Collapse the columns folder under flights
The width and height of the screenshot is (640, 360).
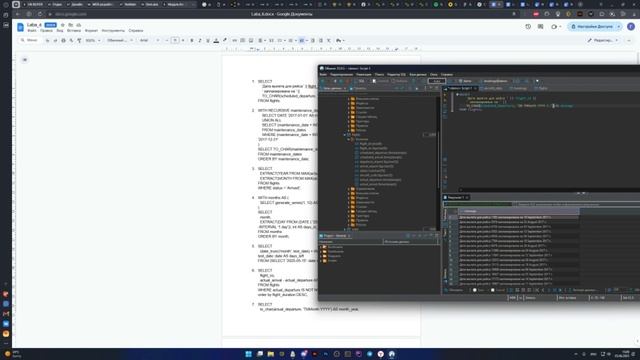pos(349,139)
